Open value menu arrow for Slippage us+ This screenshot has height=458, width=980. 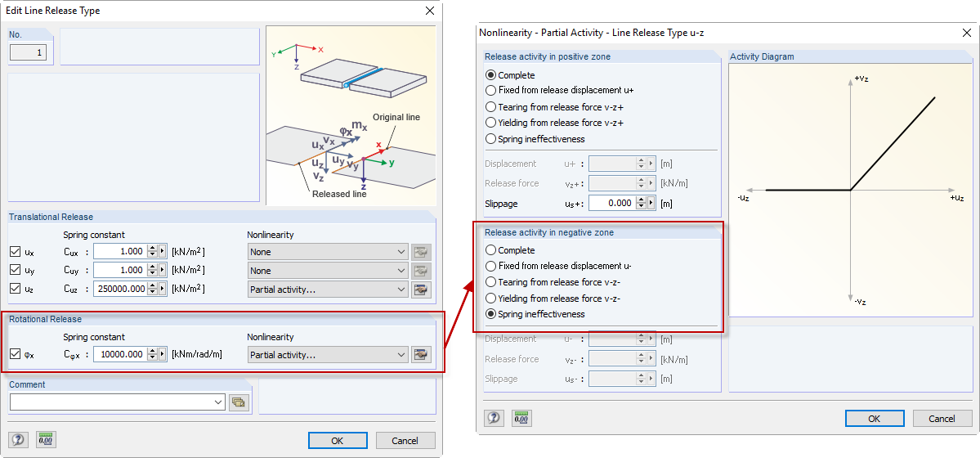[x=651, y=204]
